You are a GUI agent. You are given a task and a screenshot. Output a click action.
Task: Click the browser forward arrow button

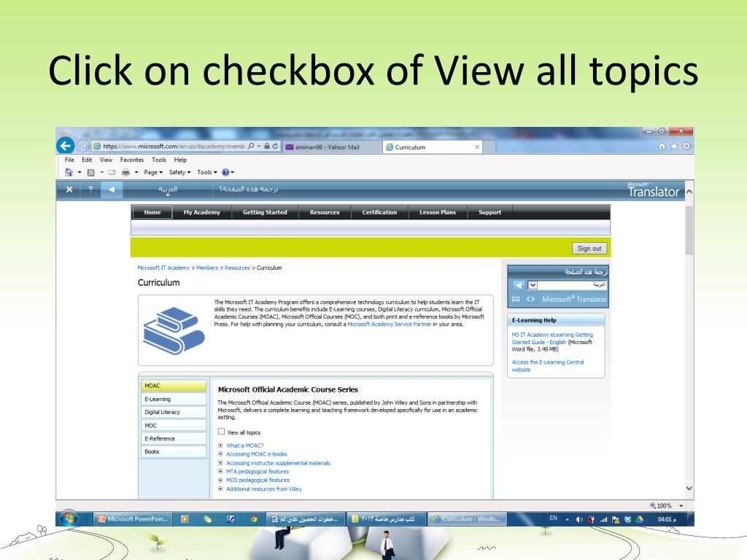pos(83,146)
